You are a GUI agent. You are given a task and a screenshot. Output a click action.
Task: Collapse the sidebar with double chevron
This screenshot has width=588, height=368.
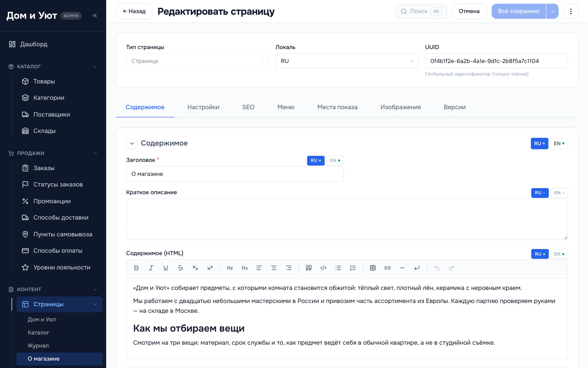[x=95, y=15]
